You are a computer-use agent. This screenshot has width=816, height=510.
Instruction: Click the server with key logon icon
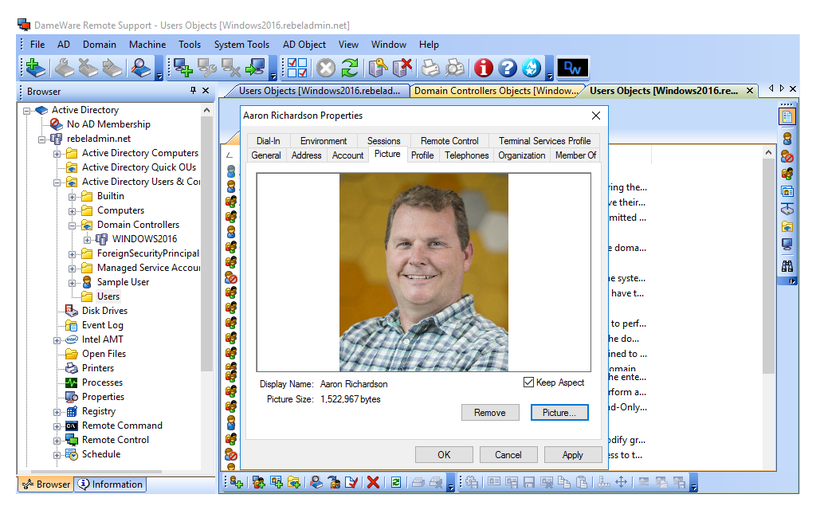tap(378, 68)
